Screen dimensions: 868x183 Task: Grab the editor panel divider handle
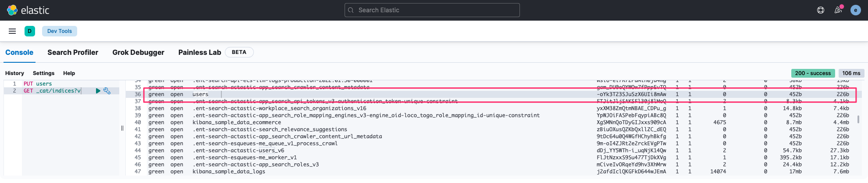[x=122, y=128]
